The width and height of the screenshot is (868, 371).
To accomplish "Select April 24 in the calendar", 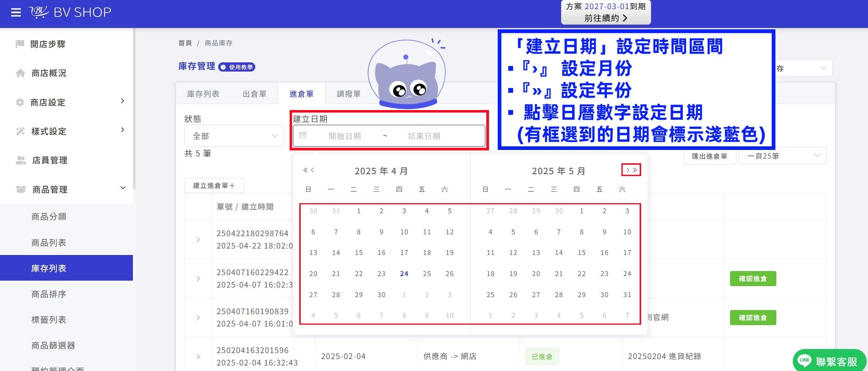I will 404,274.
